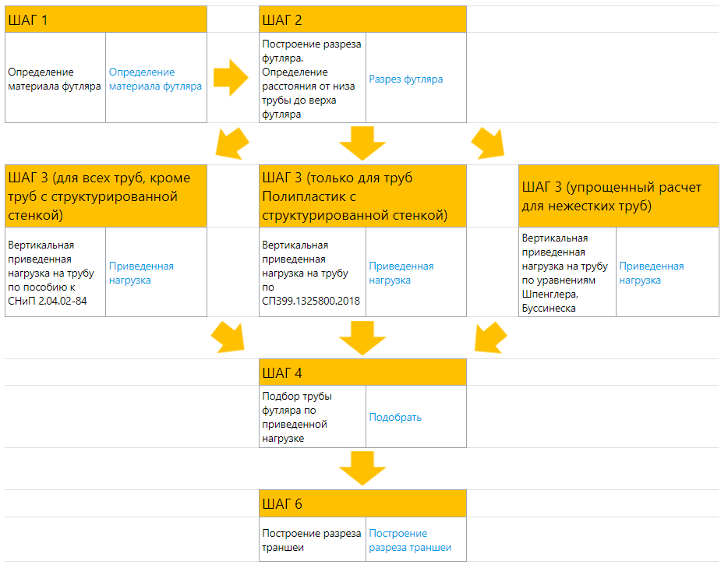
Task: Select the 'ШАГ 2' header cell
Action: pos(362,19)
